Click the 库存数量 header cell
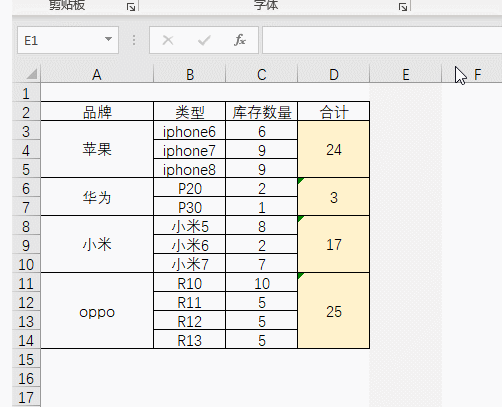The width and height of the screenshot is (502, 407). coord(262,111)
